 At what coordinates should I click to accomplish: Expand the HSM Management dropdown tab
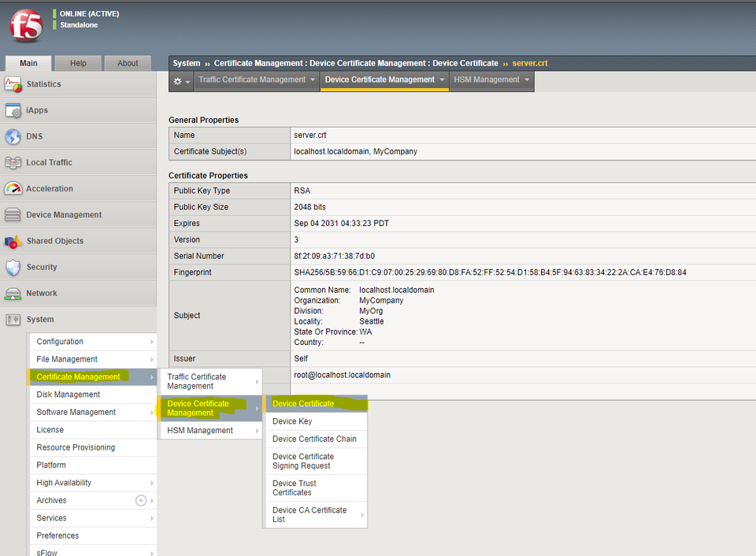pos(491,80)
